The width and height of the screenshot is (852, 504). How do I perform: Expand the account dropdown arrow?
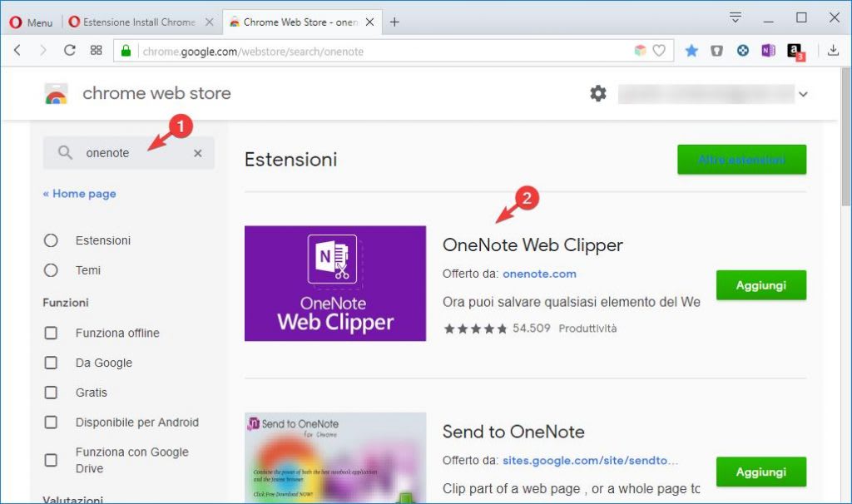pyautogui.click(x=803, y=94)
